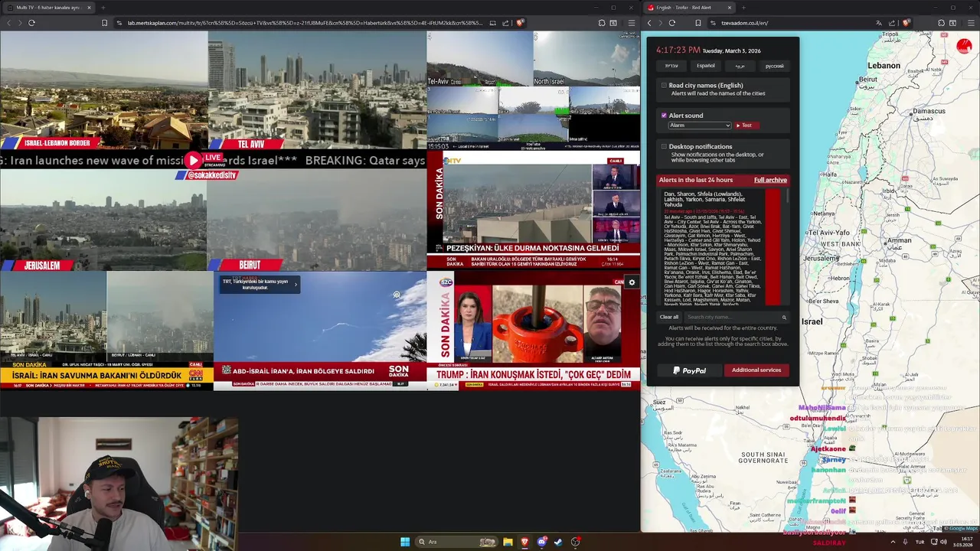
Task: Click the red Tzofar logo on the map
Action: point(964,46)
